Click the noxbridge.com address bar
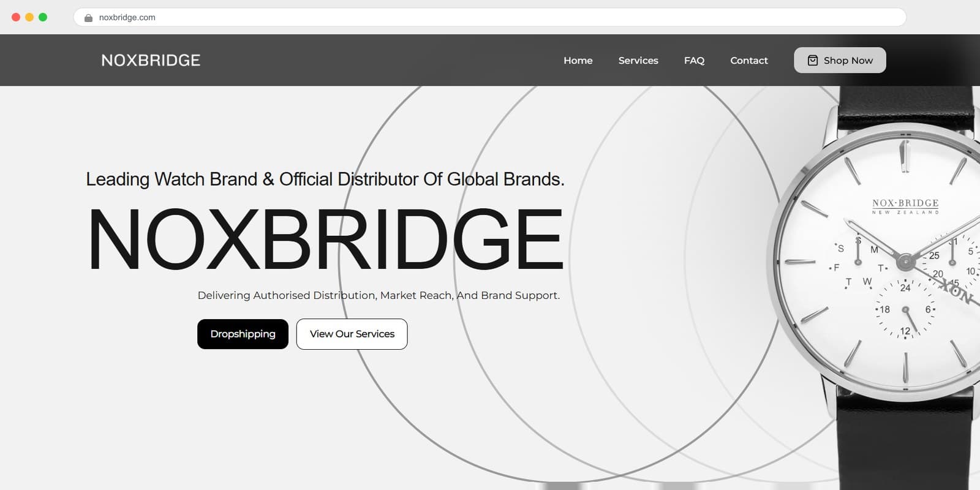 490,17
